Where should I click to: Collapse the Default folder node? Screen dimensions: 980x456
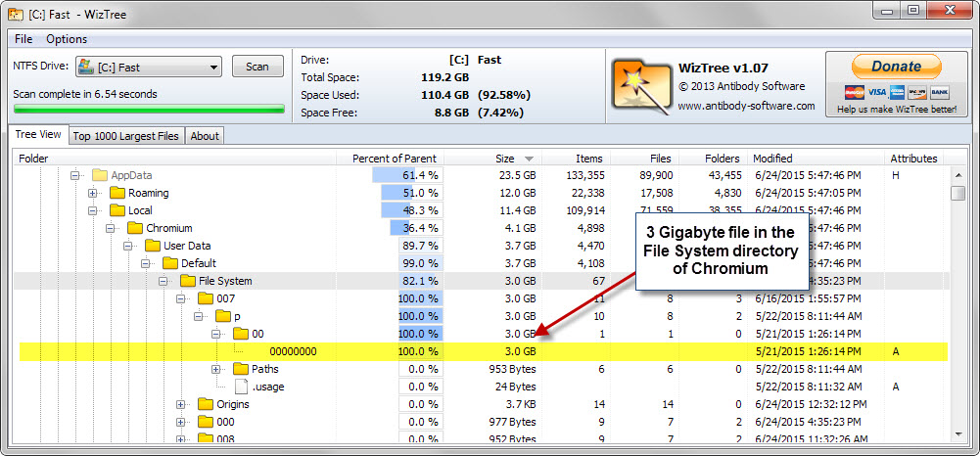point(146,263)
